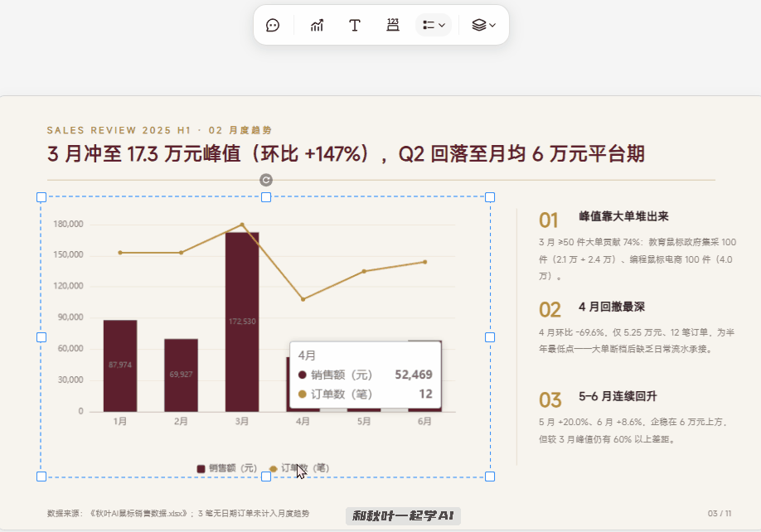The width and height of the screenshot is (761, 532).
Task: Click the 1月 bar labeled 87,974
Action: [120, 365]
